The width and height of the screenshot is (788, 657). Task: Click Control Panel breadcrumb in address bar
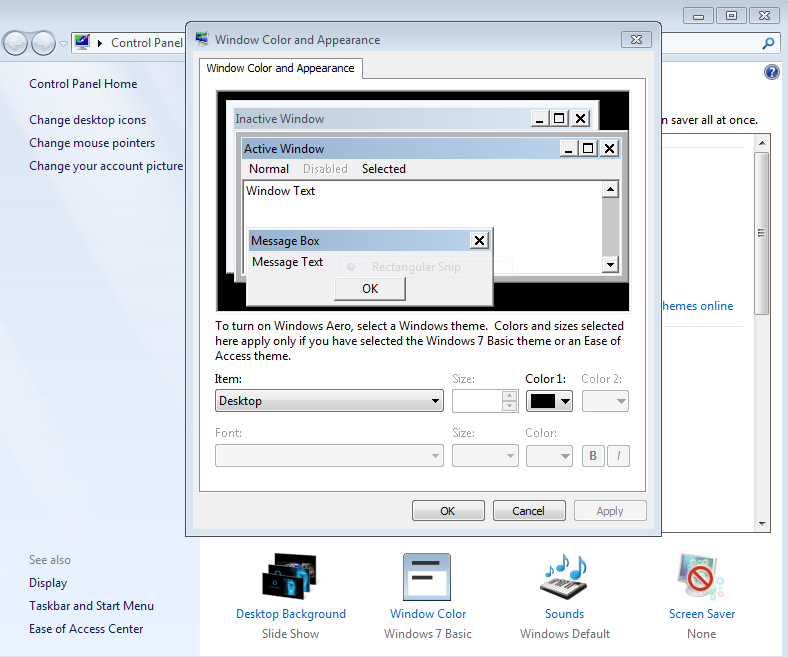pyautogui.click(x=147, y=43)
